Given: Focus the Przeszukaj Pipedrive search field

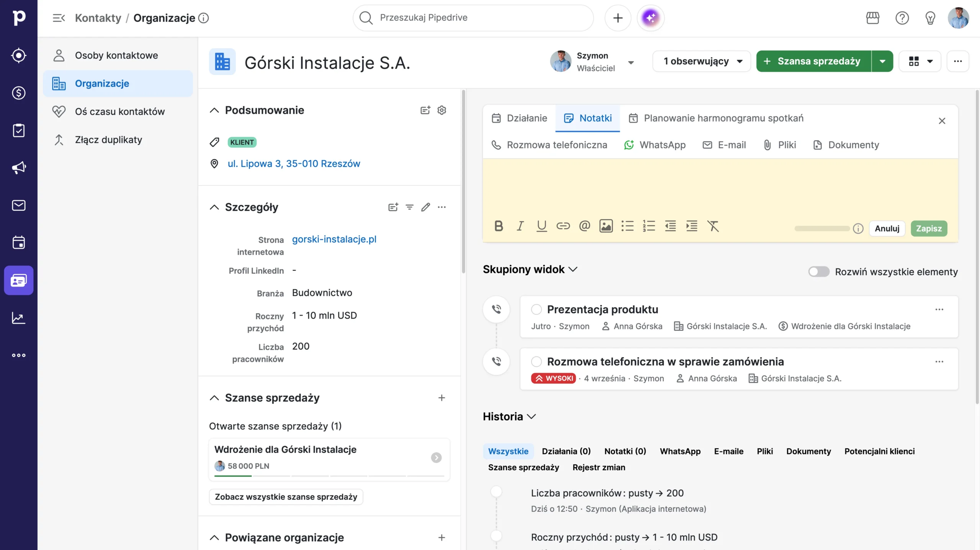Looking at the screenshot, I should 473,18.
